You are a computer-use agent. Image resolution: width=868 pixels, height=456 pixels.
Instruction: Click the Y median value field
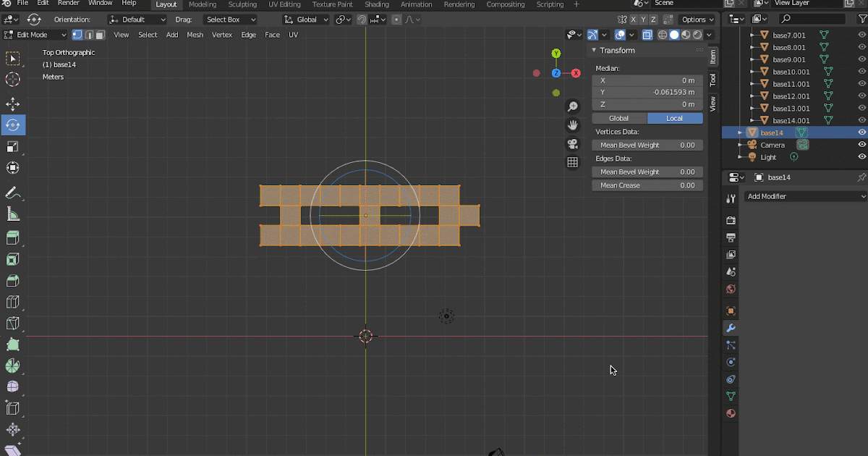[647, 92]
